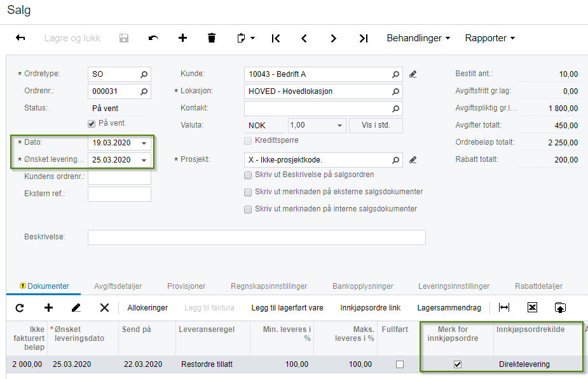Go to the last record

click(363, 38)
